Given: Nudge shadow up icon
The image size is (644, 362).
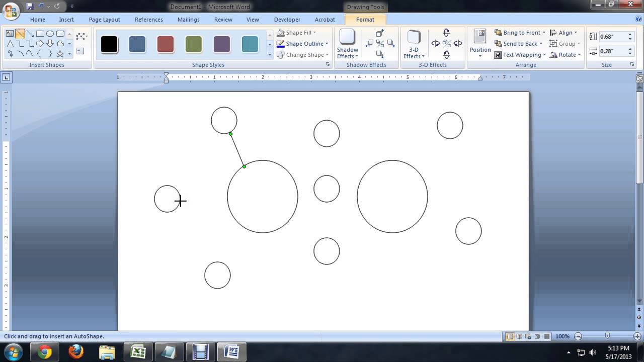Looking at the screenshot, I should (x=380, y=33).
